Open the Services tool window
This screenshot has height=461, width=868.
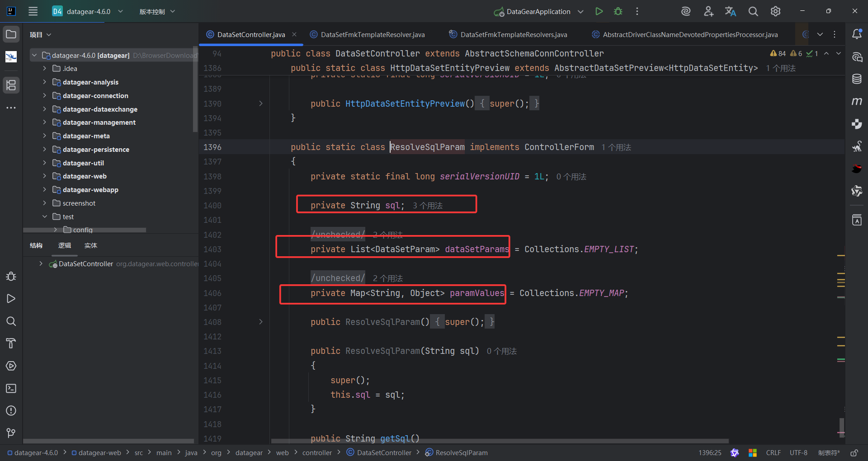[11, 366]
